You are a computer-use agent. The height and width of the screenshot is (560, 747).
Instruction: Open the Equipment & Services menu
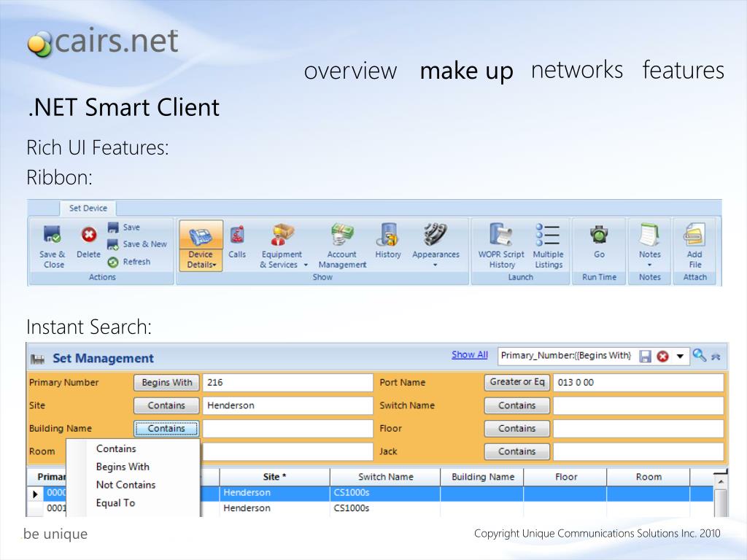click(283, 246)
